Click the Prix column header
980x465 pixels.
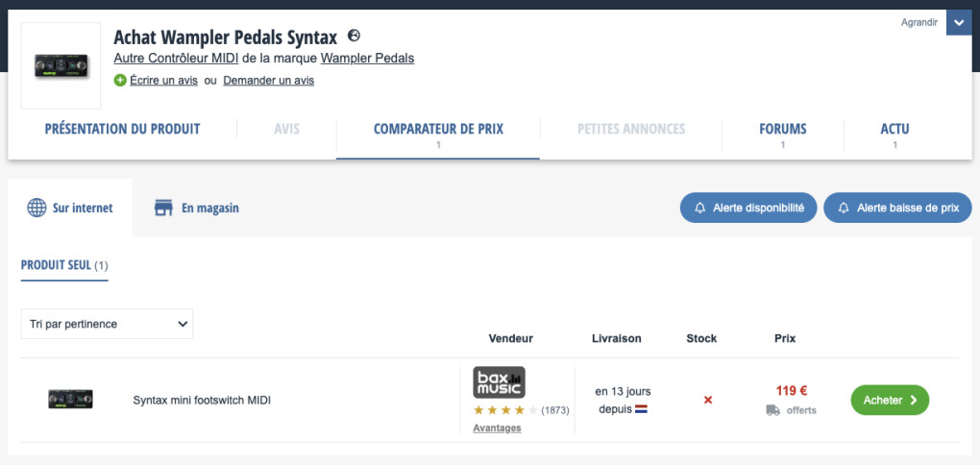[x=785, y=338]
